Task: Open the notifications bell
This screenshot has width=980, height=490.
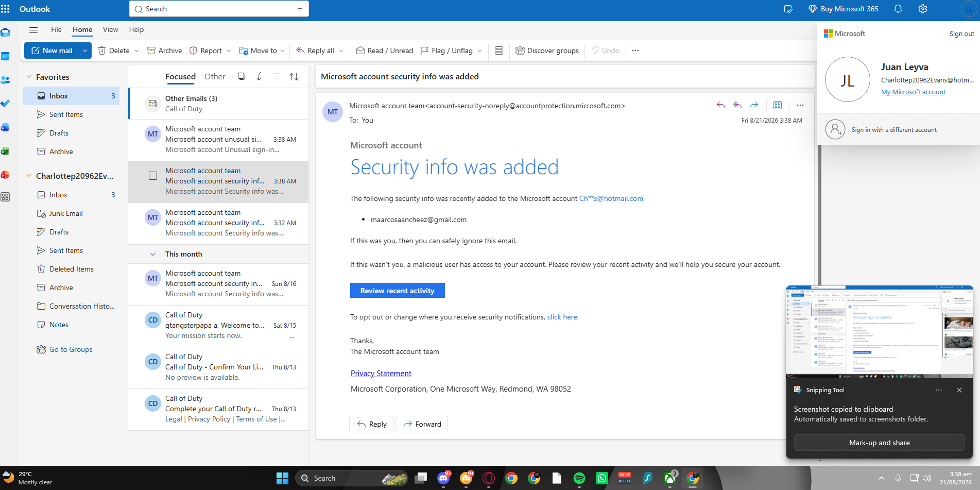Action: coord(898,9)
